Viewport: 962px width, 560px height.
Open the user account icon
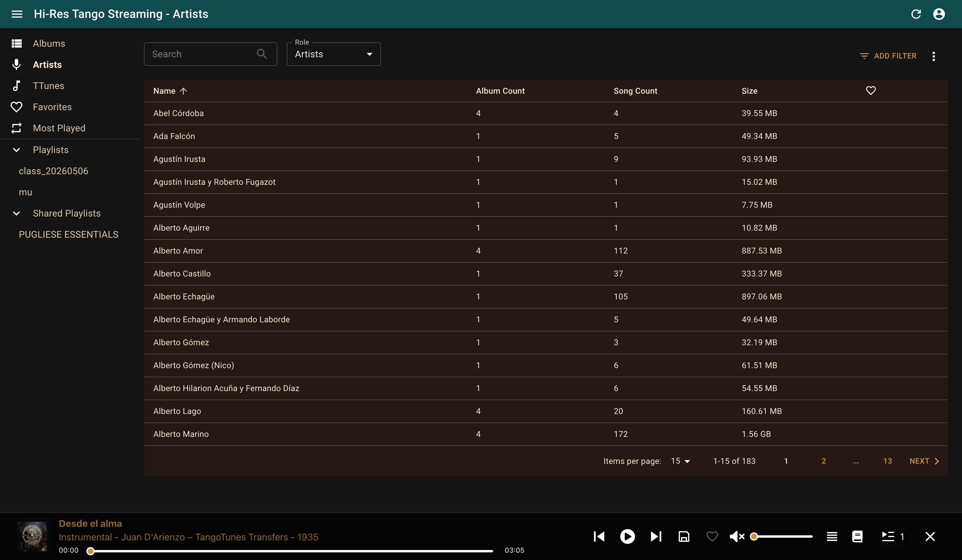939,14
